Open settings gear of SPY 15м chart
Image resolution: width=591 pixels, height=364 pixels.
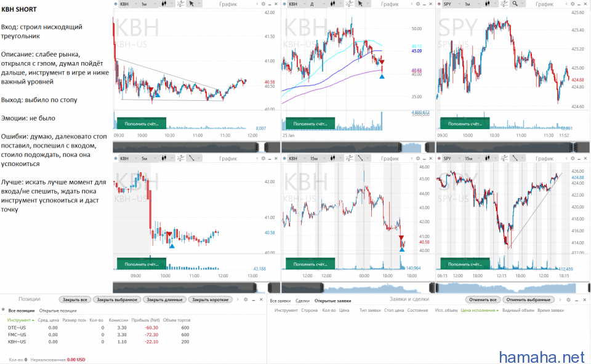[x=573, y=159]
